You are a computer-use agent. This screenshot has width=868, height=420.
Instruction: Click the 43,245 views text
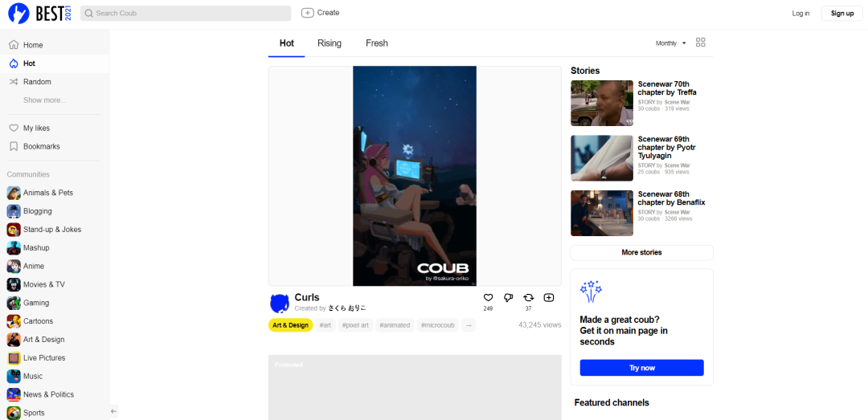point(540,325)
